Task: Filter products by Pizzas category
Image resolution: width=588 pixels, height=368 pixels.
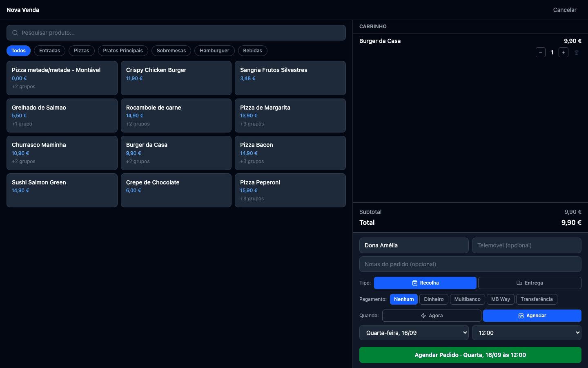Action: tap(82, 51)
